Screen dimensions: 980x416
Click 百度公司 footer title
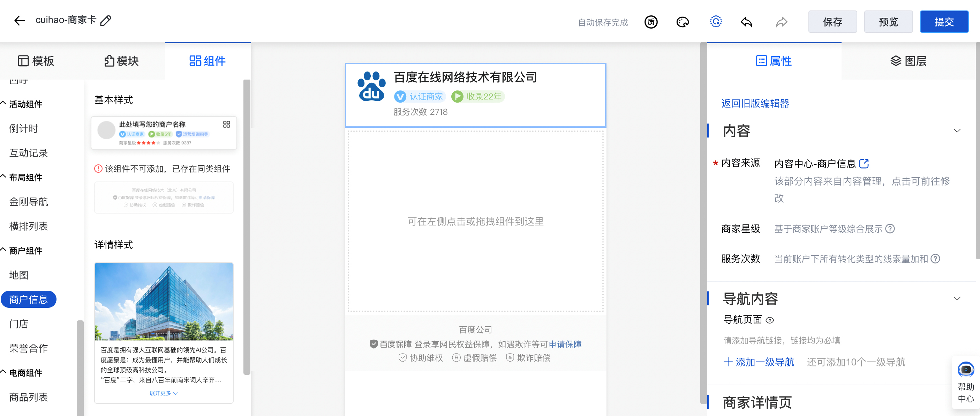pyautogui.click(x=476, y=329)
